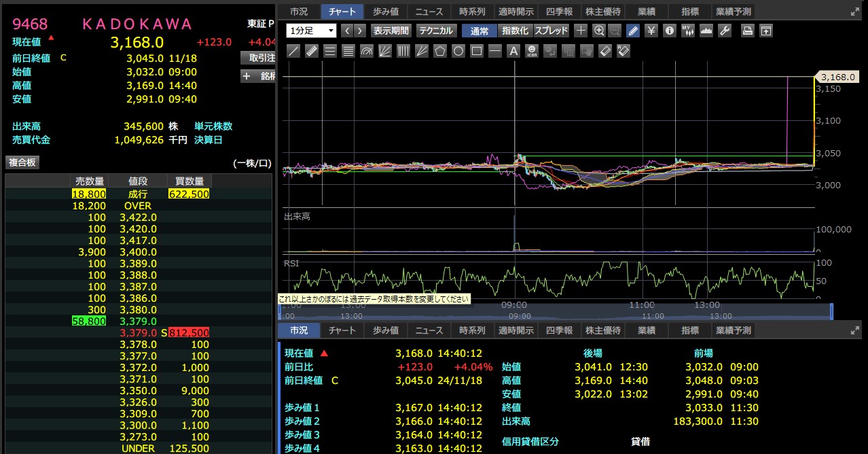Open 業績予測 tab in the upper panel
The width and height of the screenshot is (868, 454).
click(x=734, y=12)
